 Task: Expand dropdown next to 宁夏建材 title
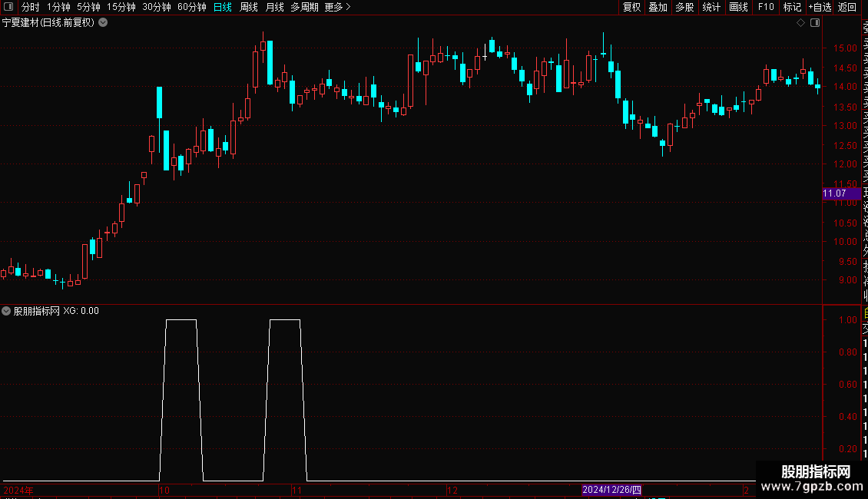coord(103,23)
